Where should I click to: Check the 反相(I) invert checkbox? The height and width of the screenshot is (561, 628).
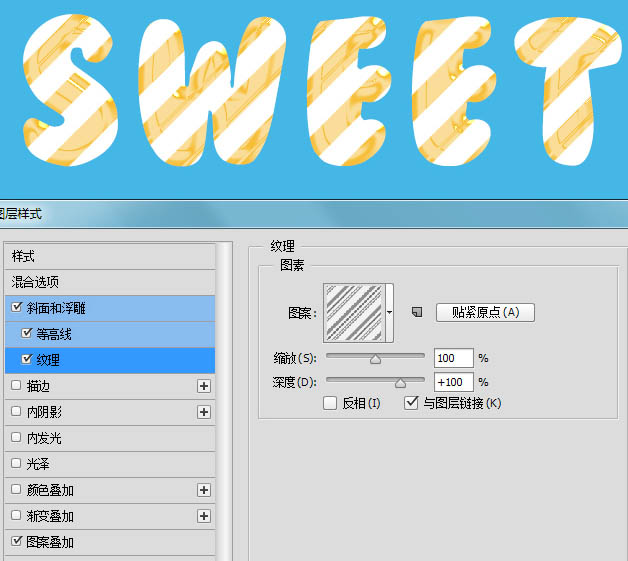click(330, 403)
